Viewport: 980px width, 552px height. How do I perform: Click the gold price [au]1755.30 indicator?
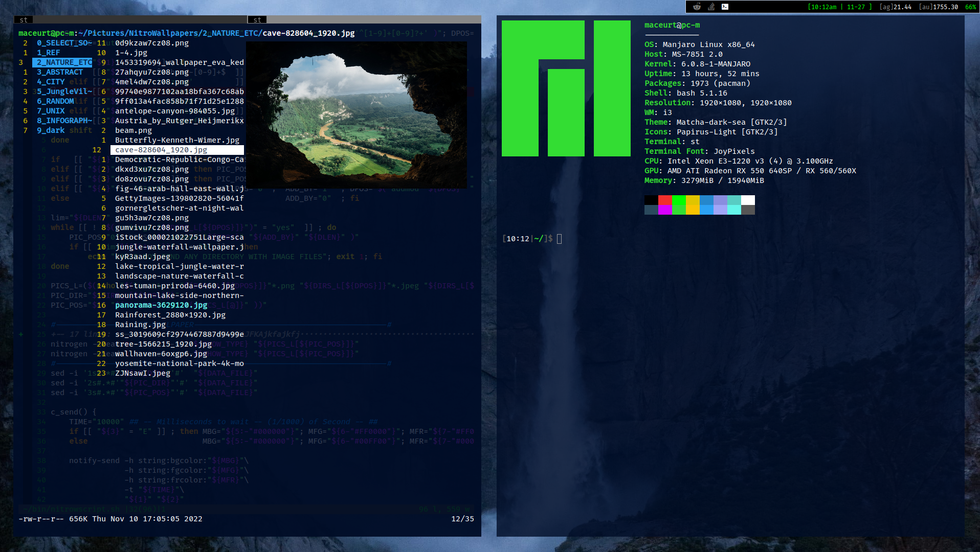click(938, 7)
